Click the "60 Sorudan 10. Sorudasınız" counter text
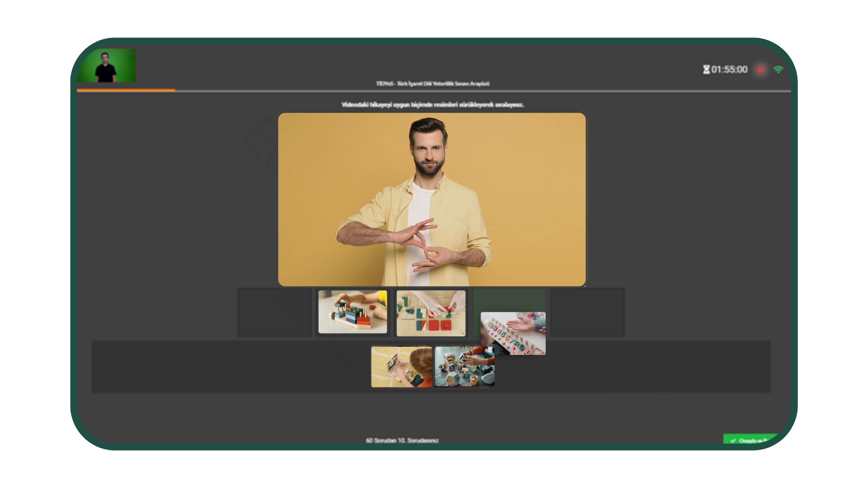Image resolution: width=868 pixels, height=488 pixels. (402, 441)
